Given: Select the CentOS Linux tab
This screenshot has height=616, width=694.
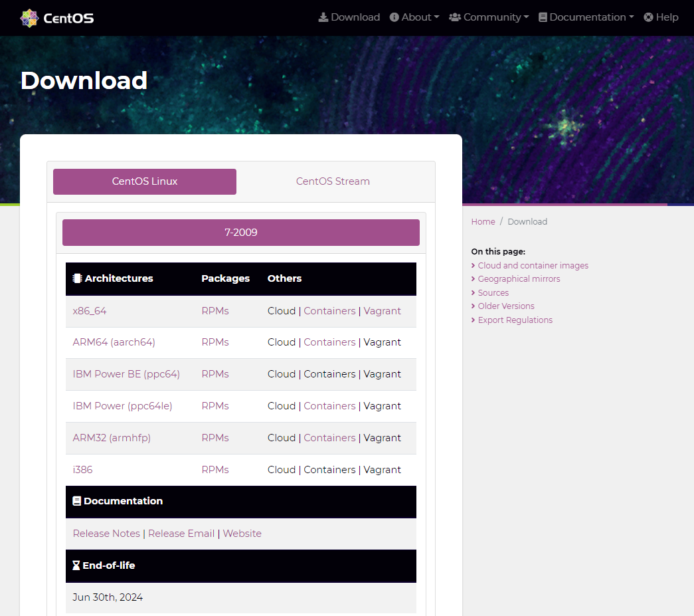Looking at the screenshot, I should click(x=145, y=181).
